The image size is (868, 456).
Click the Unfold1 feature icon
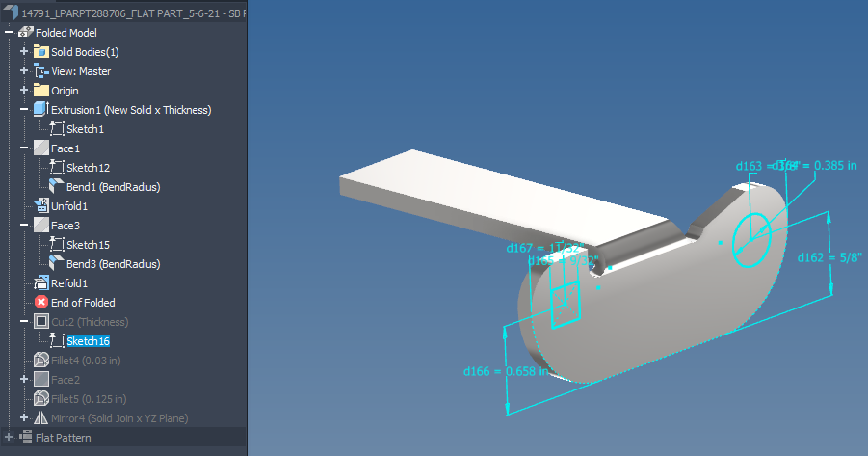point(41,205)
